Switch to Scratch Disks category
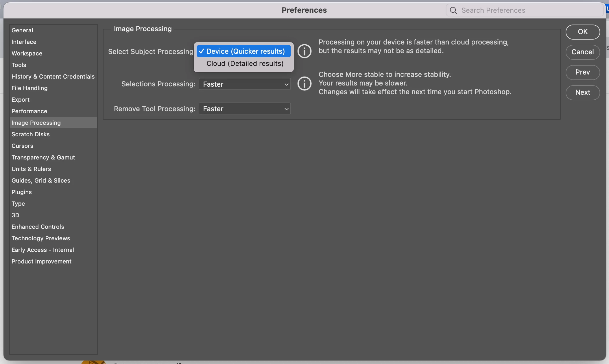 pos(30,134)
